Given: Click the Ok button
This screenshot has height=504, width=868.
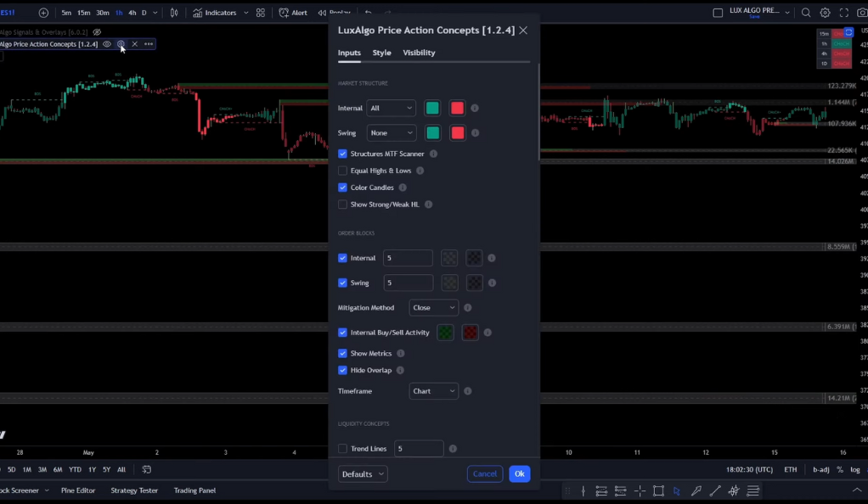Looking at the screenshot, I should click(x=519, y=474).
